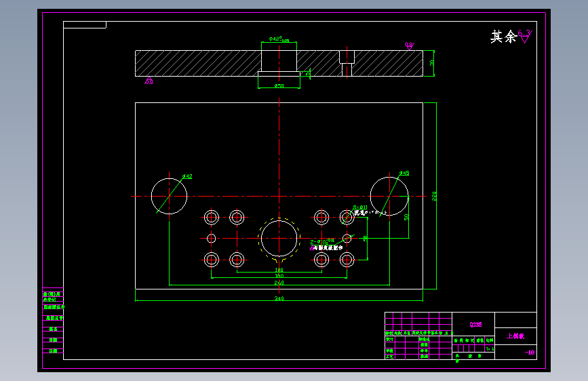Select the Q235 material text in title block
The height and width of the screenshot is (381, 588).
475,324
